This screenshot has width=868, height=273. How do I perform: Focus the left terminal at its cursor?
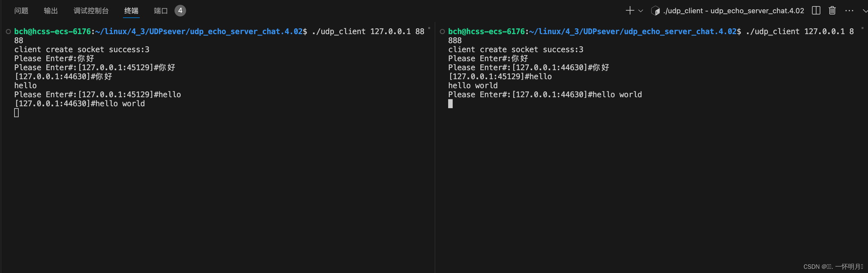[x=16, y=113]
